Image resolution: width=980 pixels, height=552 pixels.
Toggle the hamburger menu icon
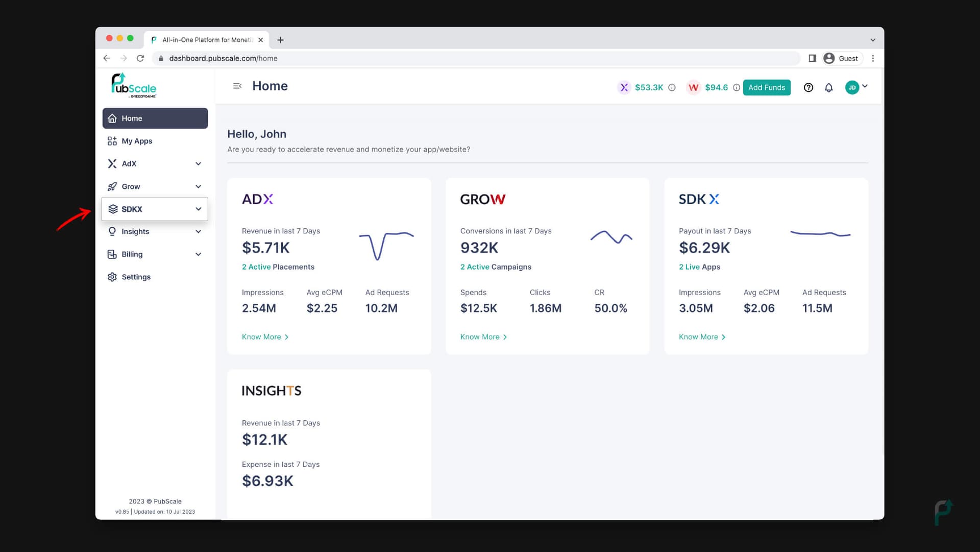[236, 86]
